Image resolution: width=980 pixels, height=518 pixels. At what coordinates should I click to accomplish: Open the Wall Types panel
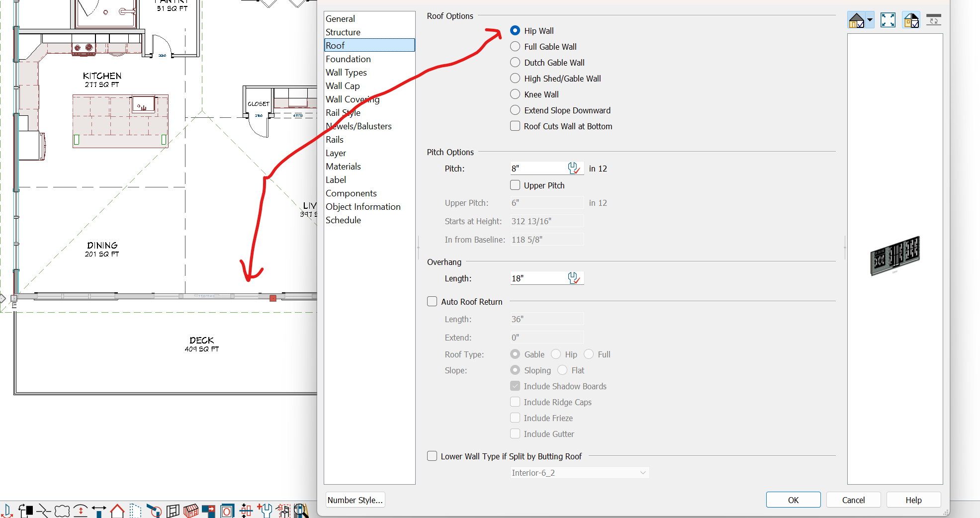click(x=346, y=73)
